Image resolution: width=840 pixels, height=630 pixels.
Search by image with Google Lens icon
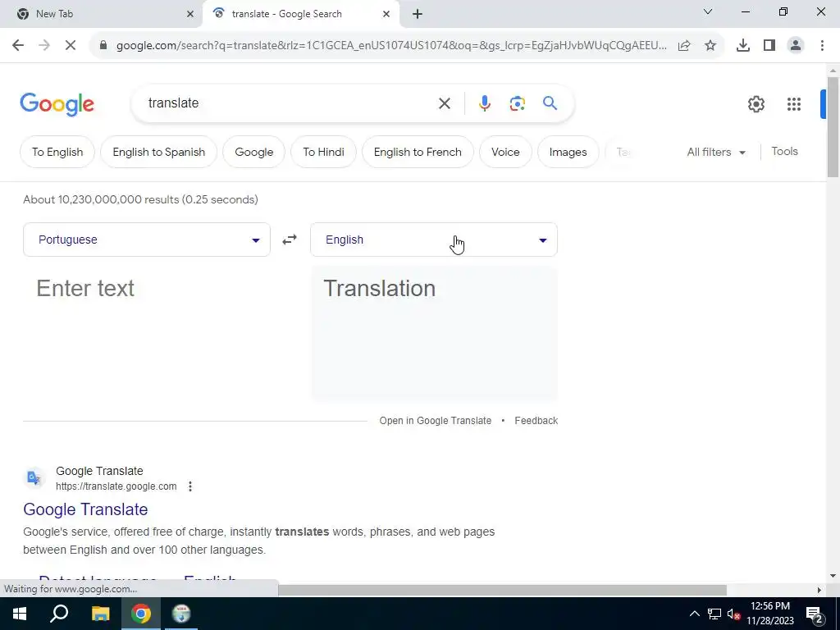[517, 103]
